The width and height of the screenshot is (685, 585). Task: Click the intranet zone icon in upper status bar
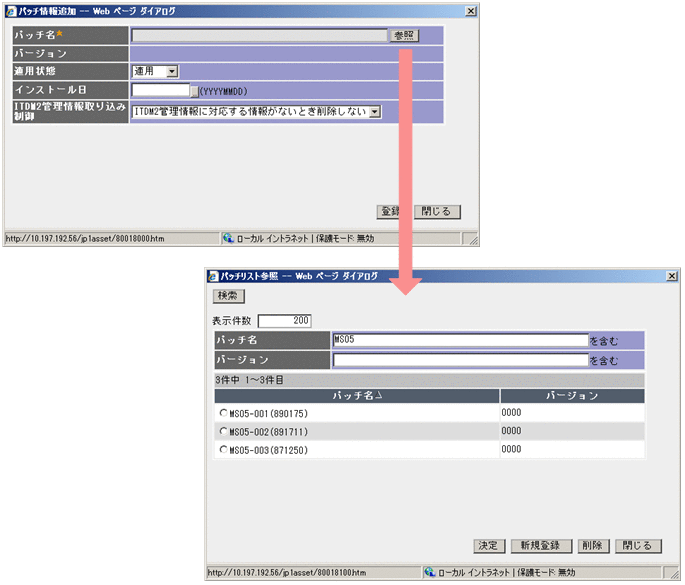(228, 238)
